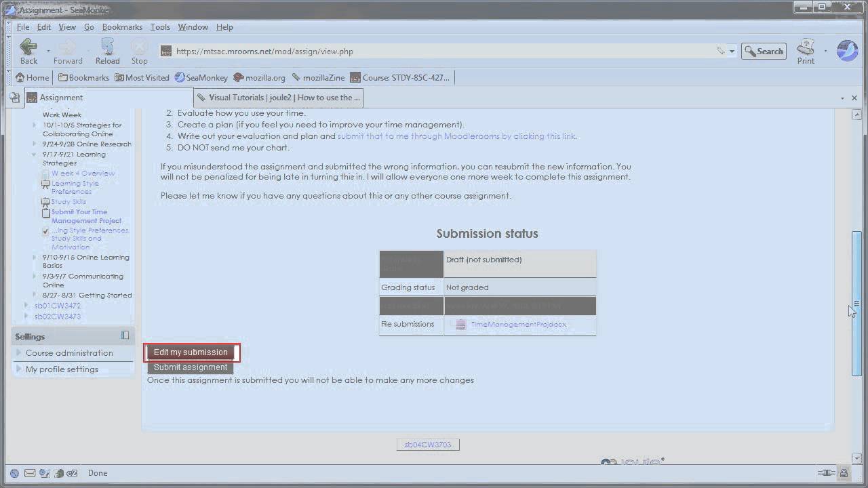Open the File menu
This screenshot has width=868, height=488.
[x=23, y=27]
